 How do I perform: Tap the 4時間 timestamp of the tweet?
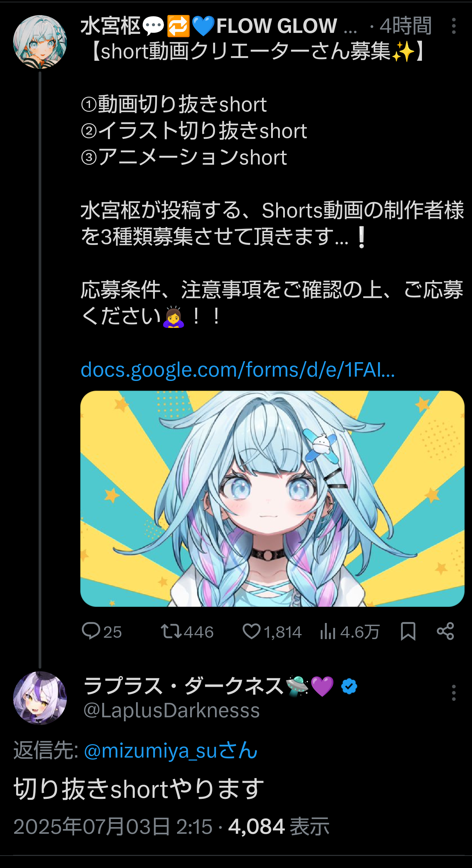[x=405, y=26]
